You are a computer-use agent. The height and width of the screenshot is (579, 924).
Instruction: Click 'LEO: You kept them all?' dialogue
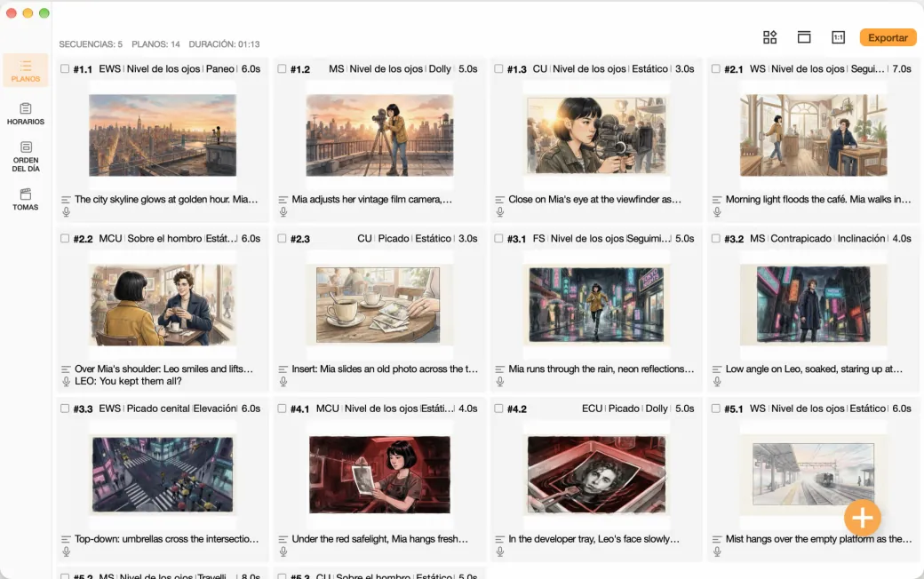pos(128,381)
